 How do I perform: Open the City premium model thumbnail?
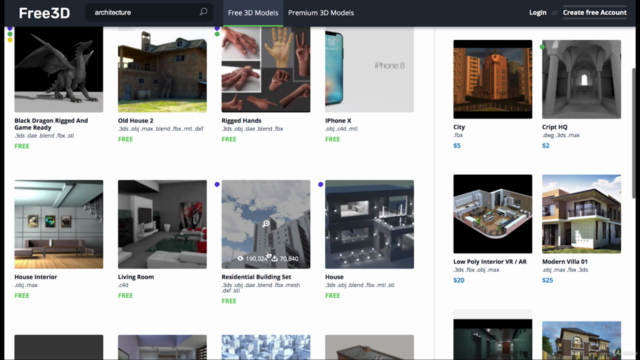[x=493, y=79]
